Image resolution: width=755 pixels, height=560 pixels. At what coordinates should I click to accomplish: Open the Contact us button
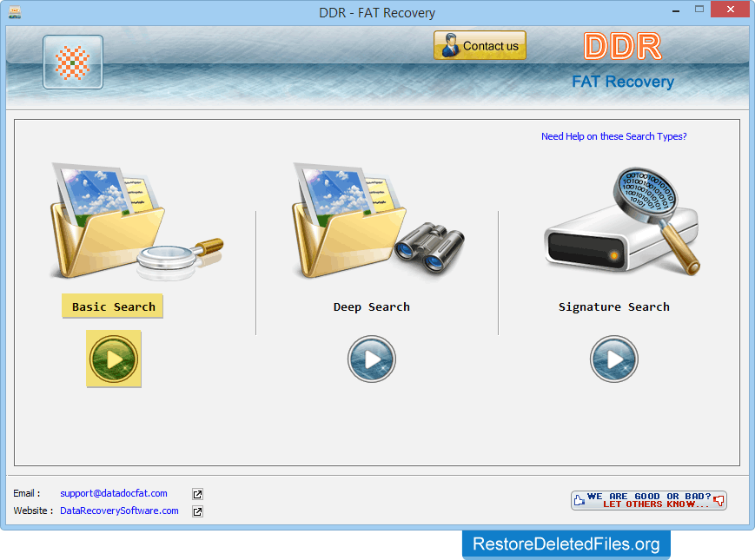tap(480, 45)
